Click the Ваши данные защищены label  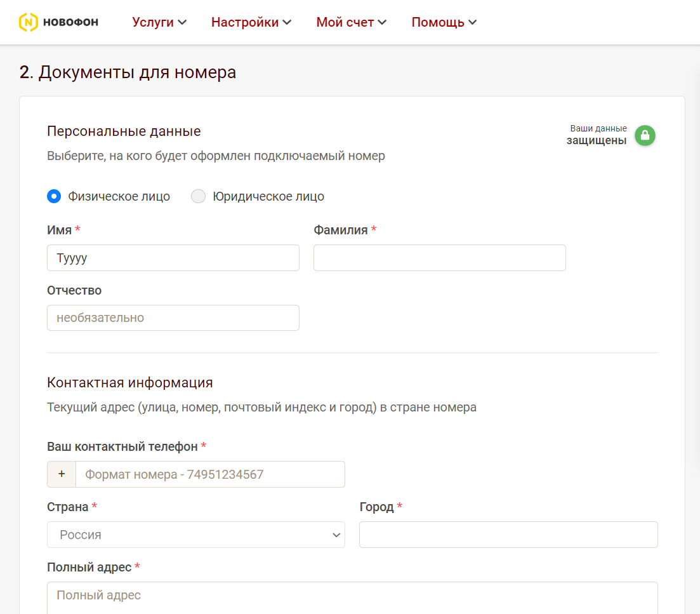pos(597,135)
